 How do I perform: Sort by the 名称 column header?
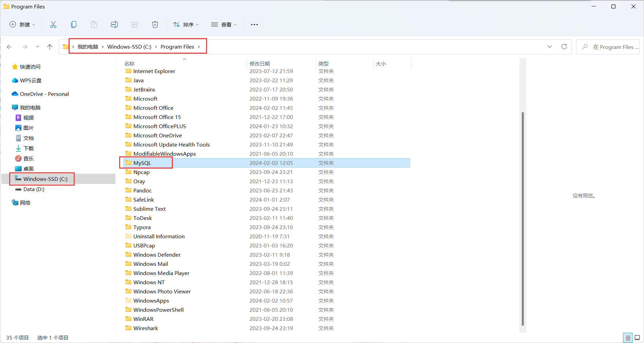click(x=129, y=64)
